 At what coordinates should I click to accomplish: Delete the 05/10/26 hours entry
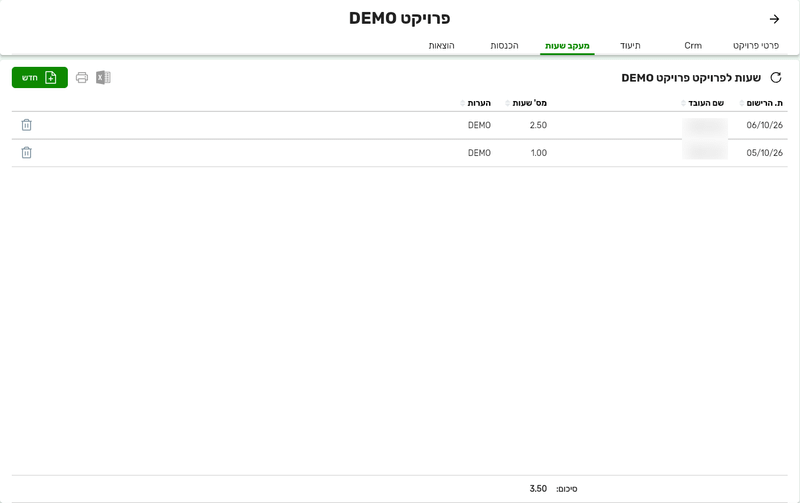pos(27,153)
